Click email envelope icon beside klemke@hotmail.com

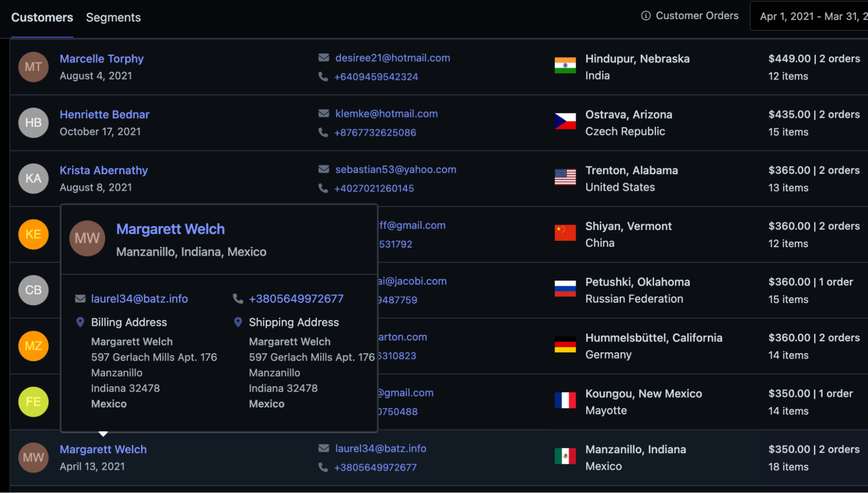tap(323, 113)
